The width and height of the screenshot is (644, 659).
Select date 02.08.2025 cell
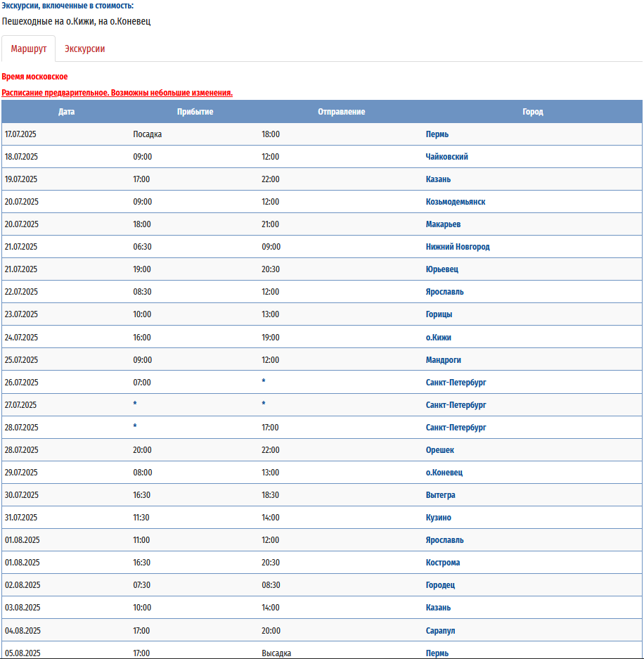click(22, 585)
